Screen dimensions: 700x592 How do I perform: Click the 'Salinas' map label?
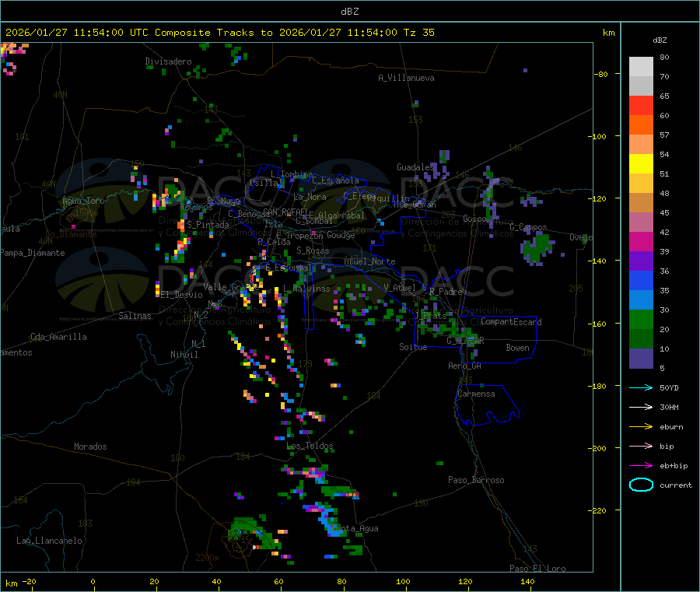point(135,316)
